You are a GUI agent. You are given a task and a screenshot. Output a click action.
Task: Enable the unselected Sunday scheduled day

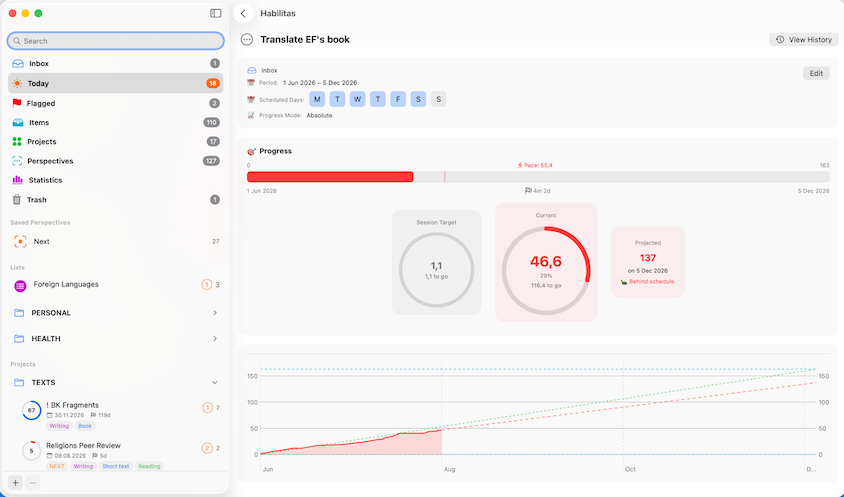click(438, 99)
